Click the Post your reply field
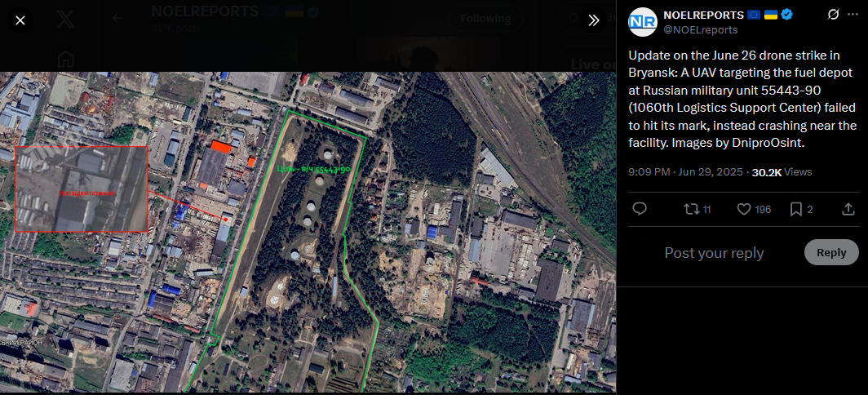 click(714, 253)
